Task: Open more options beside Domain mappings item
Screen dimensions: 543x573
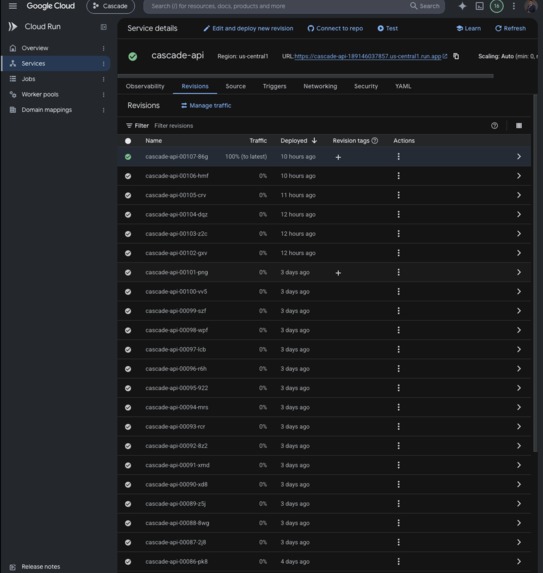Action: coord(103,110)
